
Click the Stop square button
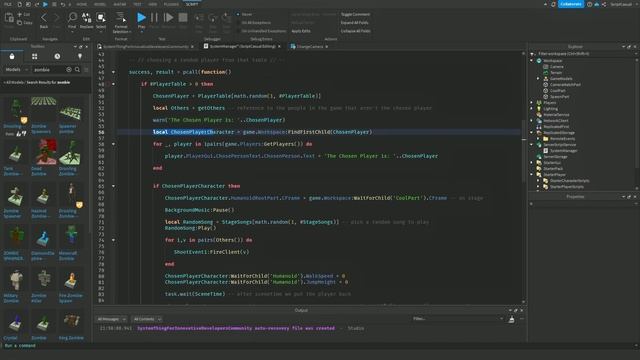pos(183,18)
